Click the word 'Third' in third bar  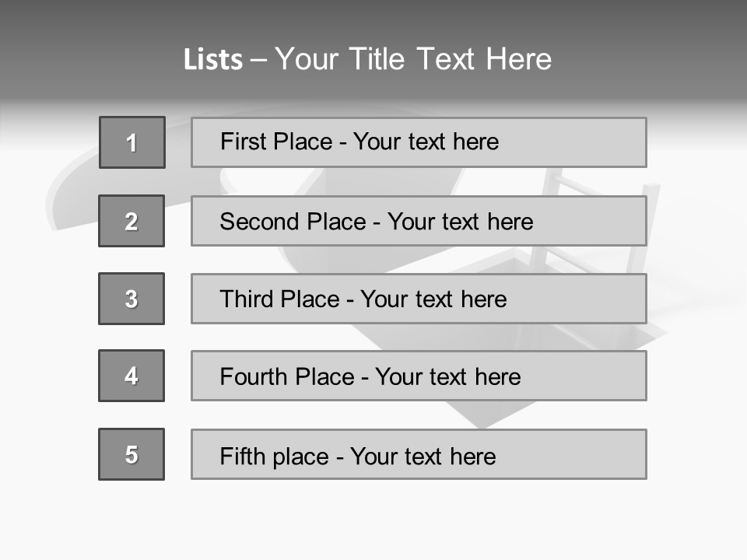[x=247, y=299]
